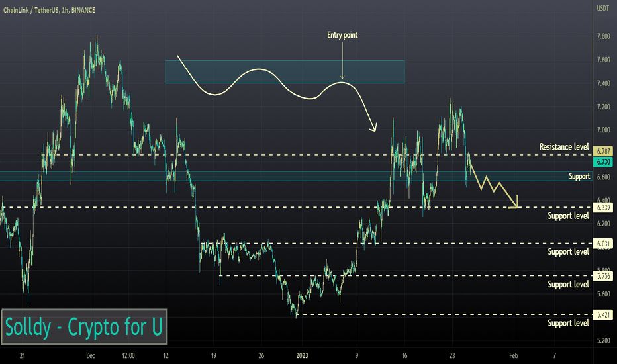
Task: Select the 5.421 price tag
Action: pyautogui.click(x=603, y=315)
